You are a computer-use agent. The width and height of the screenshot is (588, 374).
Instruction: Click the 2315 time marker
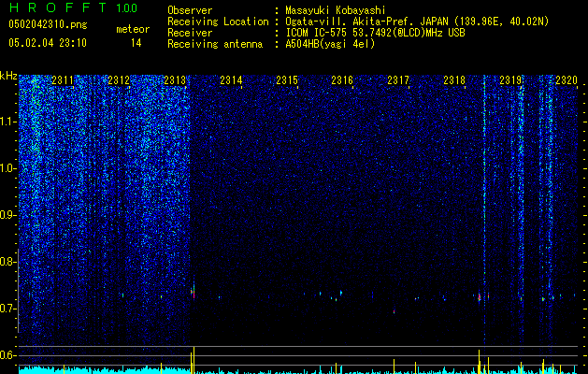point(287,79)
